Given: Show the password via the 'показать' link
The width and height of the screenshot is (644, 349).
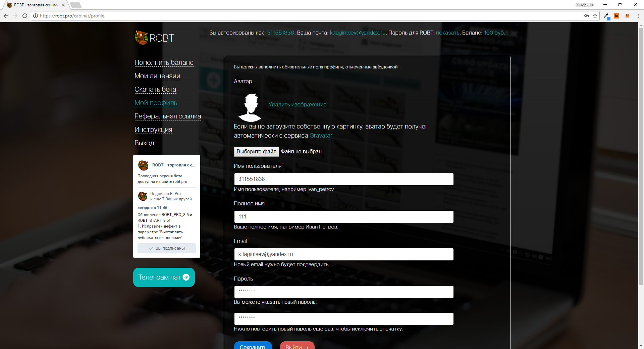Looking at the screenshot, I should point(447,33).
